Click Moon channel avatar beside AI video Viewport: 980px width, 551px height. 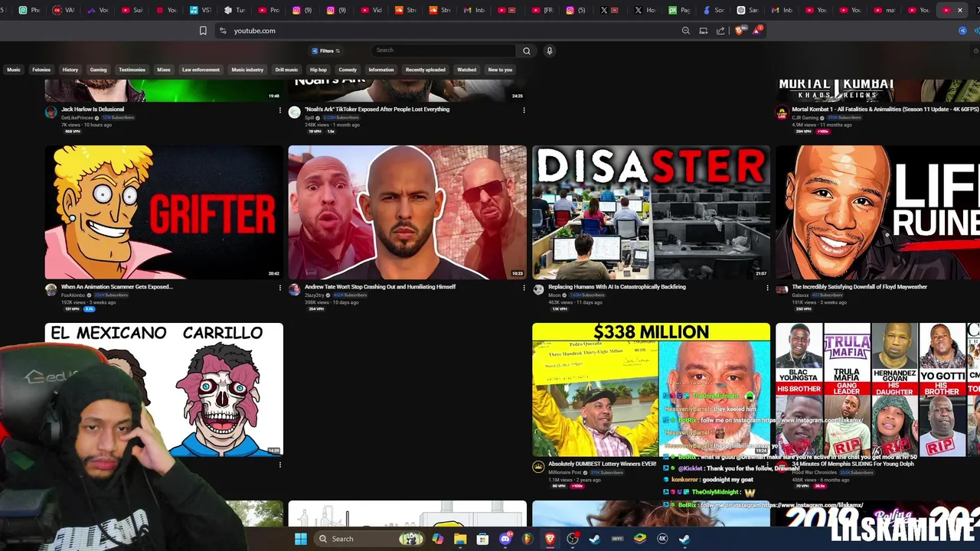coord(538,290)
